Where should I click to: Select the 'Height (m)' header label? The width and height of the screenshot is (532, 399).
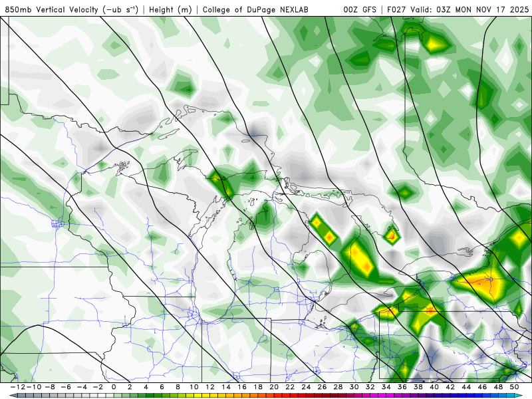point(170,9)
